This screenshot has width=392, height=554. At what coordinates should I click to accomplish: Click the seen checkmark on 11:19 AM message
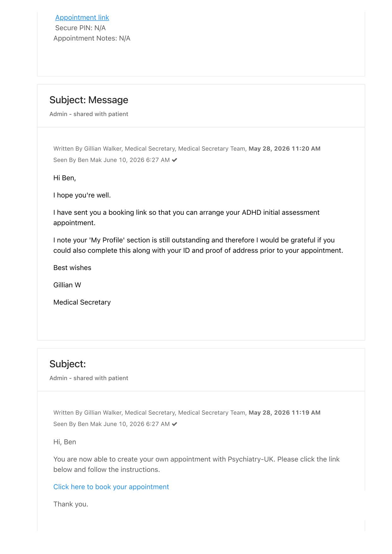[174, 424]
